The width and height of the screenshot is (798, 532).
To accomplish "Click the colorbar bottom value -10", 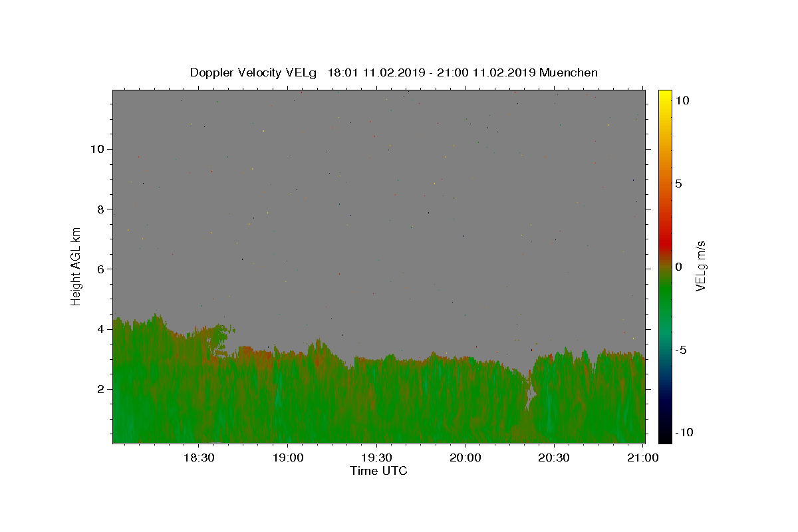I will 684,433.
